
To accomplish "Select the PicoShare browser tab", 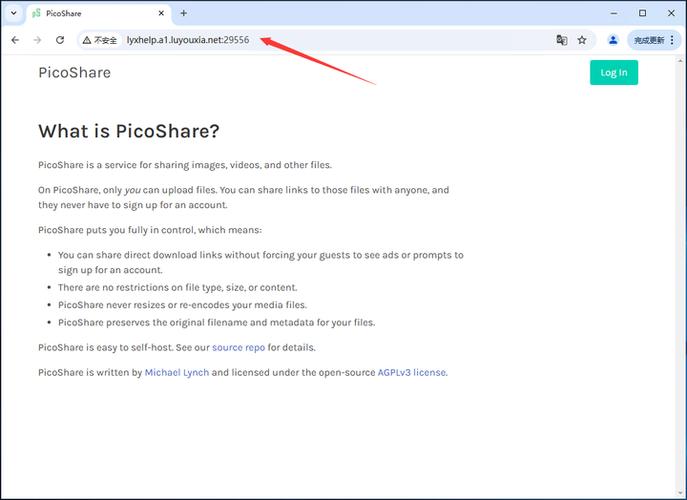I will [x=99, y=14].
